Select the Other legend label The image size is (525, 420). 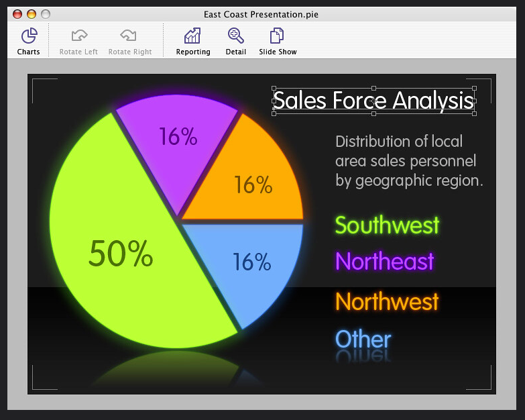pyautogui.click(x=363, y=339)
